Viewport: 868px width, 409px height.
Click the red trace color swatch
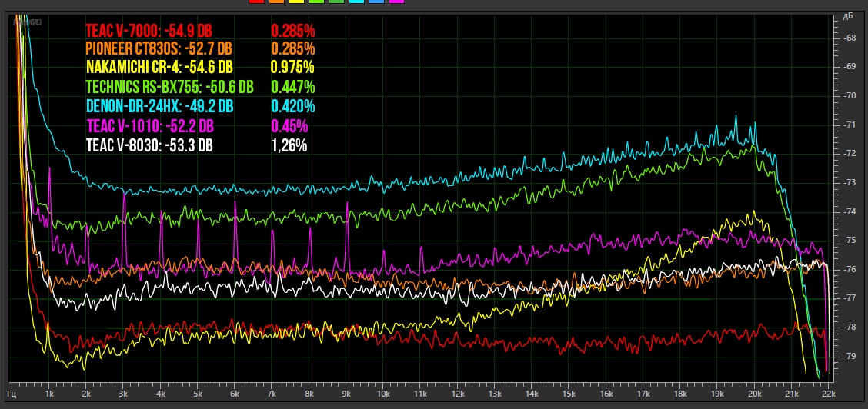point(256,2)
